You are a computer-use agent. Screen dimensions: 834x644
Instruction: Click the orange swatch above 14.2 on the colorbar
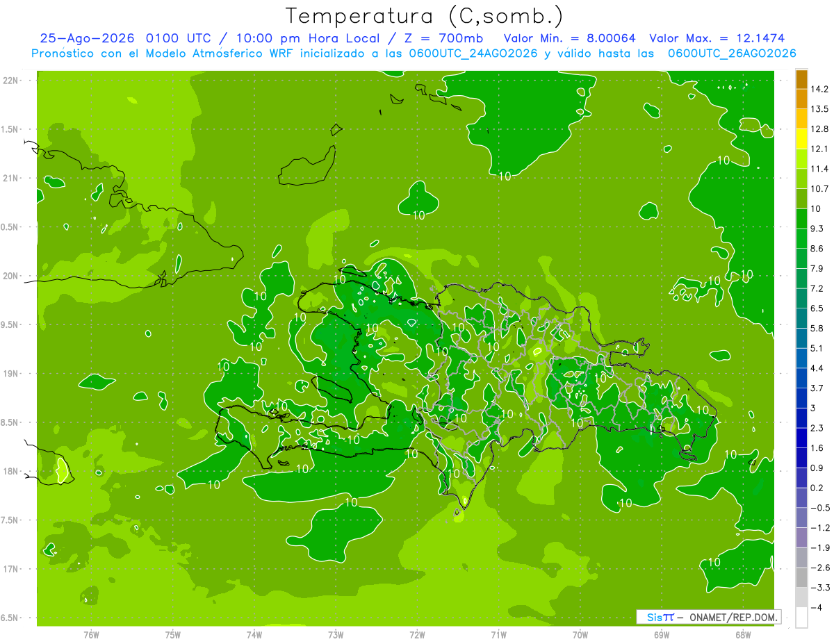[x=801, y=79]
